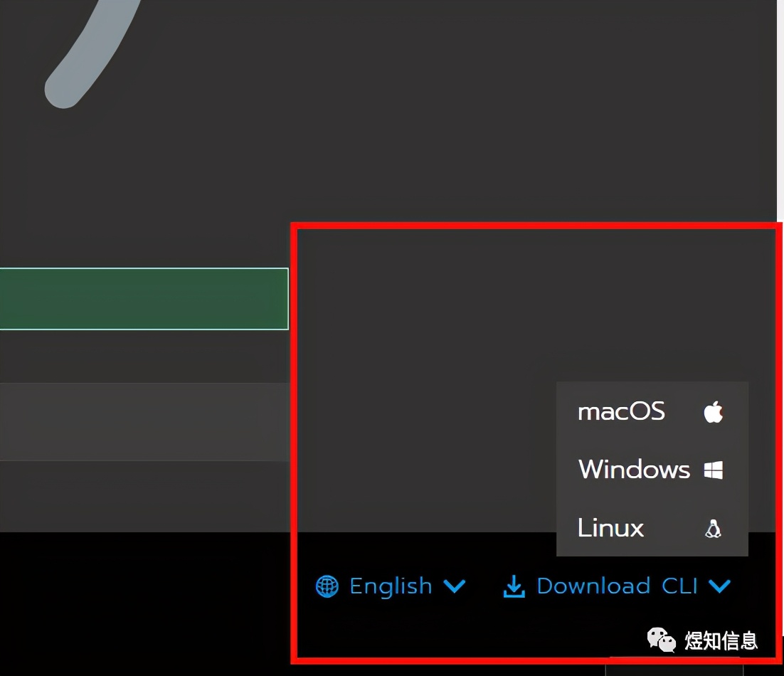
Task: Expand the chevron next to Download CLI
Action: tap(720, 586)
